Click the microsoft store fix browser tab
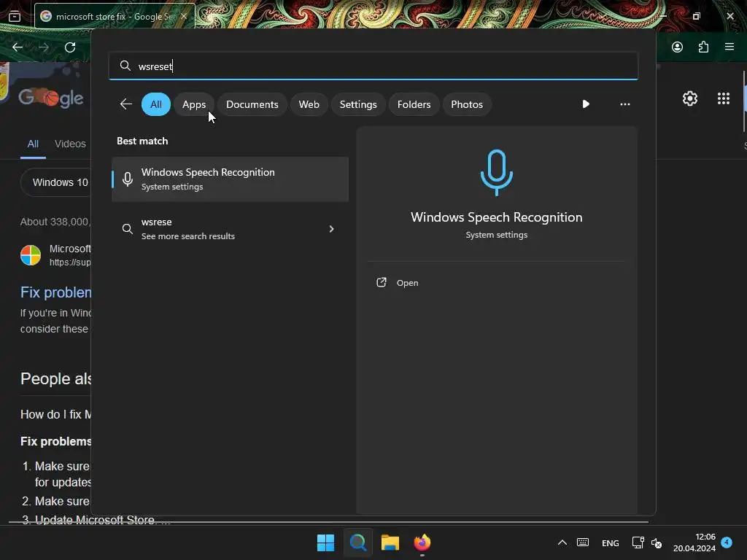Image resolution: width=747 pixels, height=560 pixels. click(x=115, y=16)
